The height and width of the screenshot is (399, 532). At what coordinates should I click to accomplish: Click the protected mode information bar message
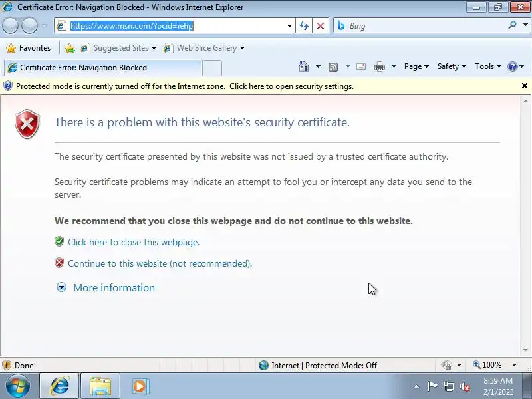pos(185,86)
